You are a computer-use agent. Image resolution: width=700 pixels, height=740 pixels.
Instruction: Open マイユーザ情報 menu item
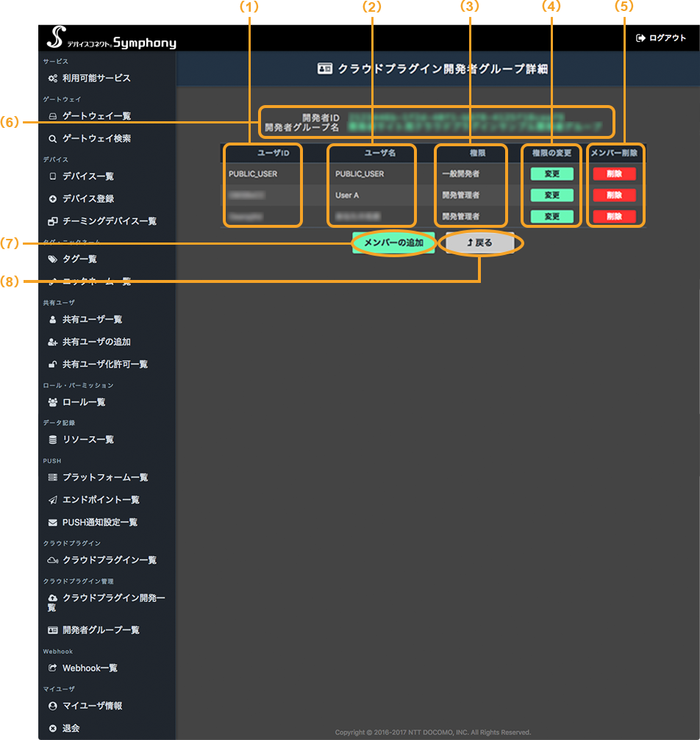[92, 706]
